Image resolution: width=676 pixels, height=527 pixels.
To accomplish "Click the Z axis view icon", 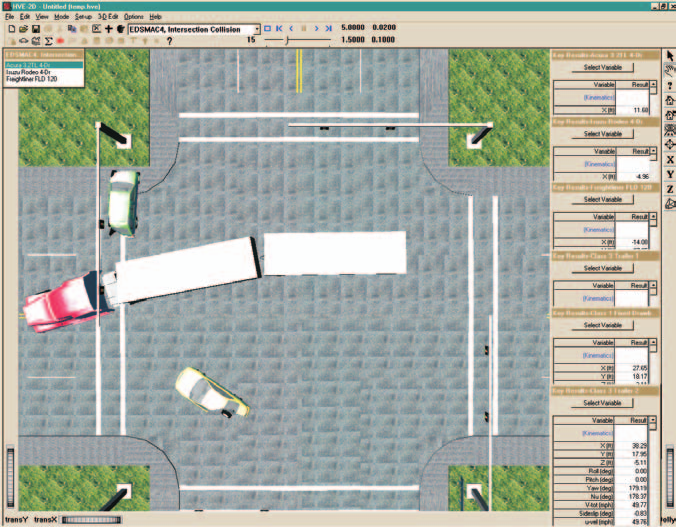I will click(x=670, y=189).
